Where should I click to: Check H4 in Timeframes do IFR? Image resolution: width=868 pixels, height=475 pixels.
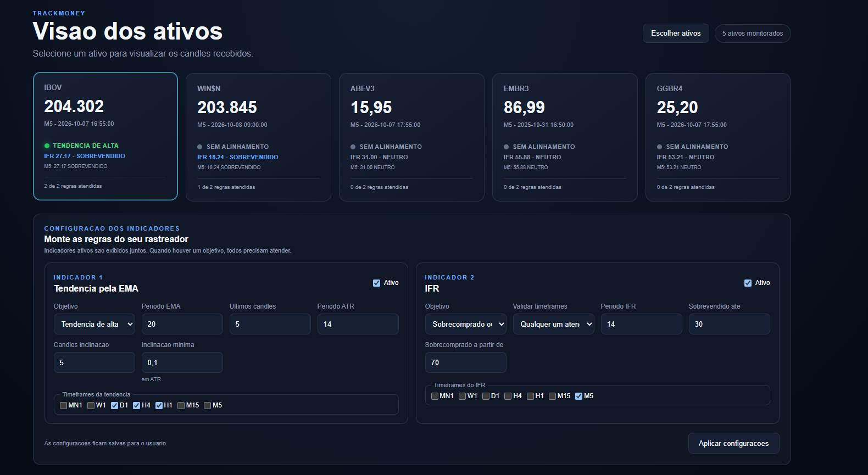coord(508,396)
